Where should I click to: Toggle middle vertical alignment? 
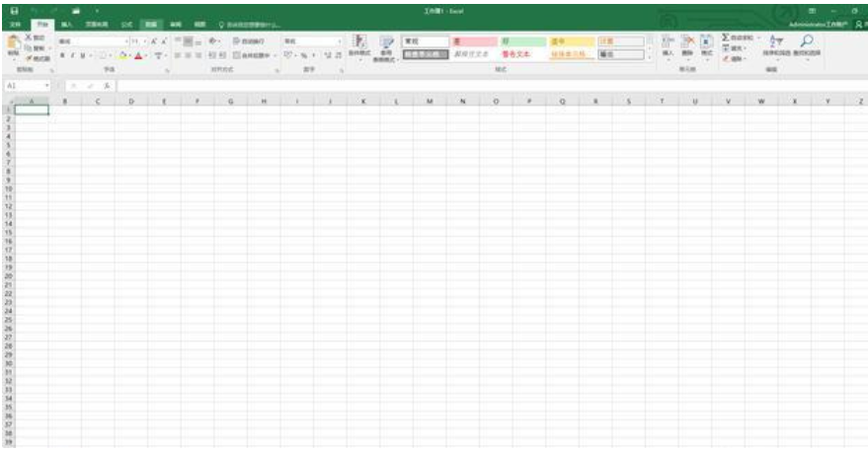pos(189,41)
